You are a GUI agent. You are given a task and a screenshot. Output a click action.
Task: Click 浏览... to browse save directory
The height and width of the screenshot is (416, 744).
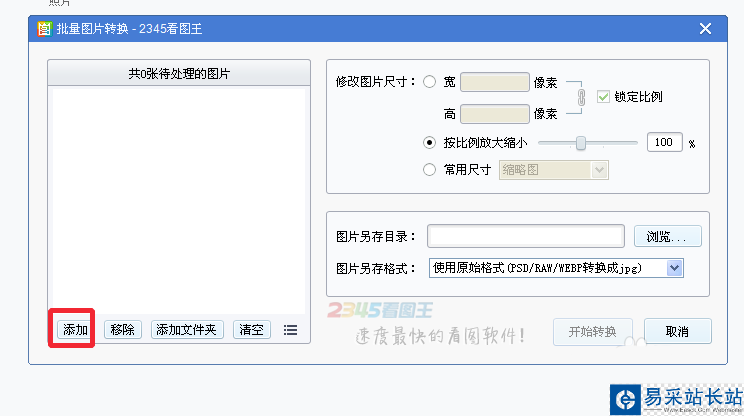pos(667,237)
